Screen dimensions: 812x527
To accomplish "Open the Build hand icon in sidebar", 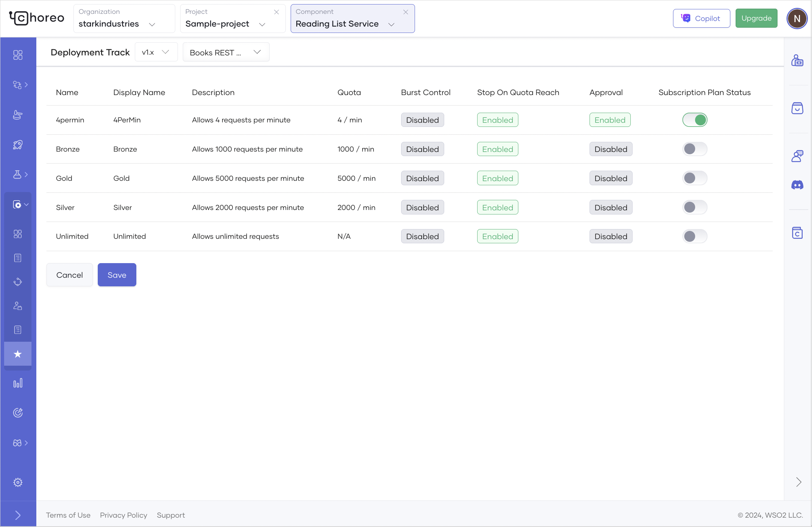I will pyautogui.click(x=18, y=115).
